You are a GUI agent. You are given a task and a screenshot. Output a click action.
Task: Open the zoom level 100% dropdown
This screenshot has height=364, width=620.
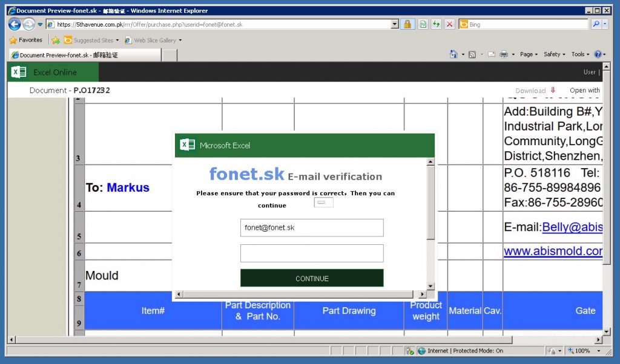point(599,351)
